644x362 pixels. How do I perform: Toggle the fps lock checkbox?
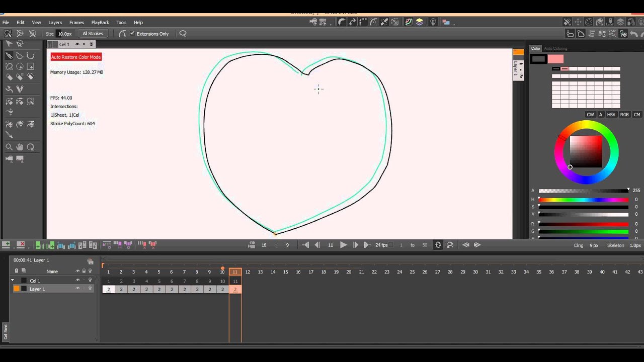391,245
